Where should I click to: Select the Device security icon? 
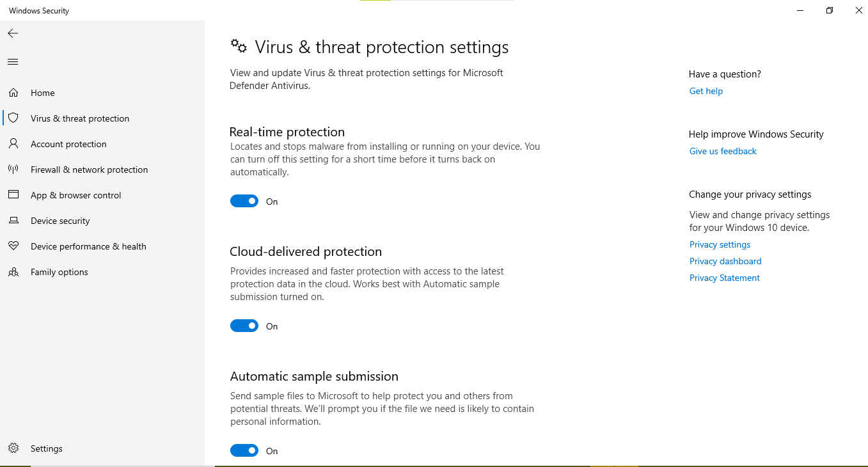click(13, 220)
